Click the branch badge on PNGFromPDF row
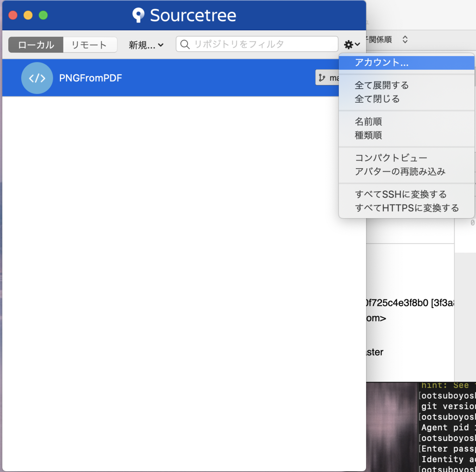 click(328, 78)
